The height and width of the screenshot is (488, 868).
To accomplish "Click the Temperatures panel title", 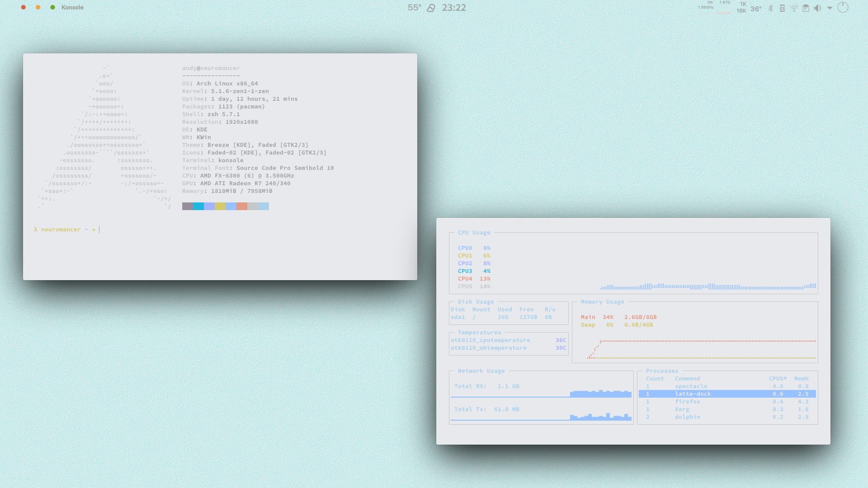I will click(480, 333).
